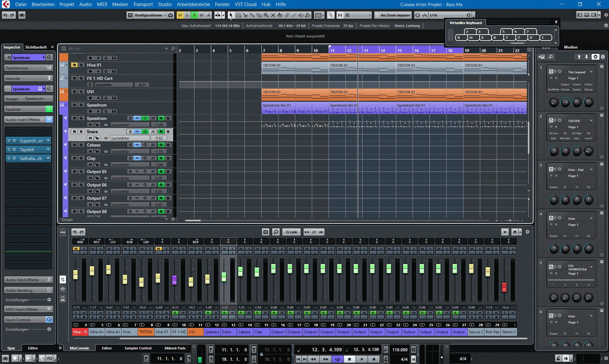Toggle snap-to-grid button in toolbar
The width and height of the screenshot is (609, 364).
click(340, 15)
